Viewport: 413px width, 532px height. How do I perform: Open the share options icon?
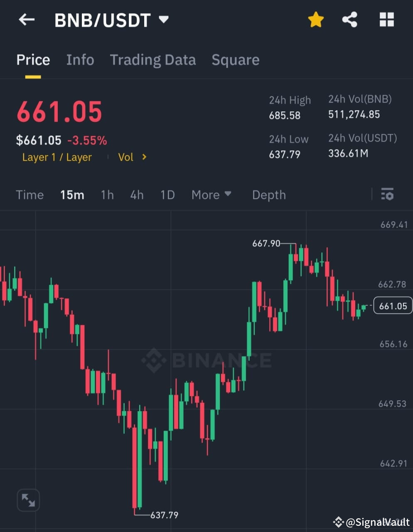350,20
